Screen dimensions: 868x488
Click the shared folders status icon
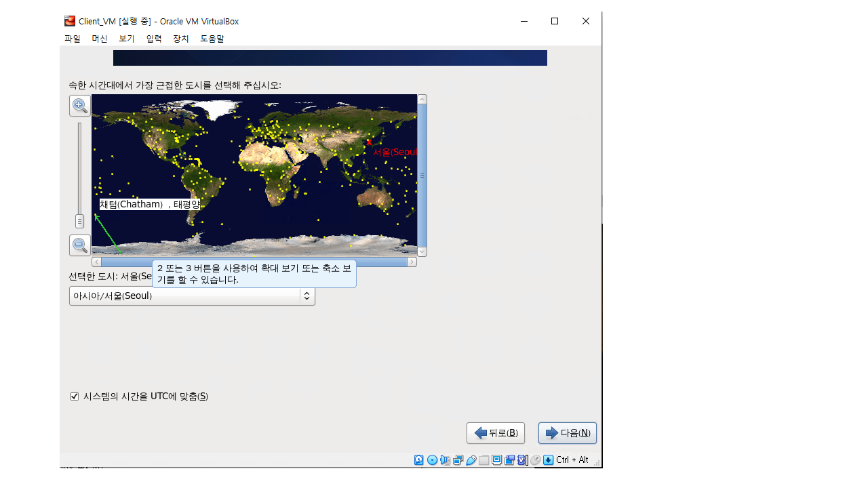point(484,460)
